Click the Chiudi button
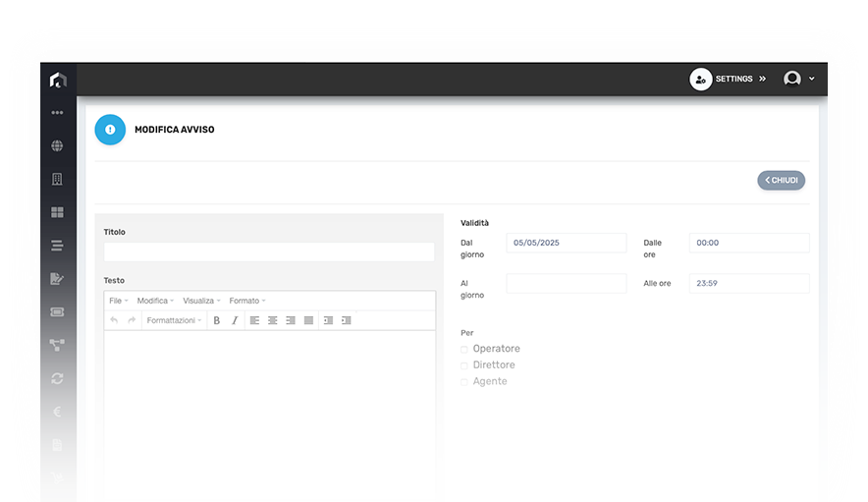Screen dimensions: 868x502 tap(781, 180)
